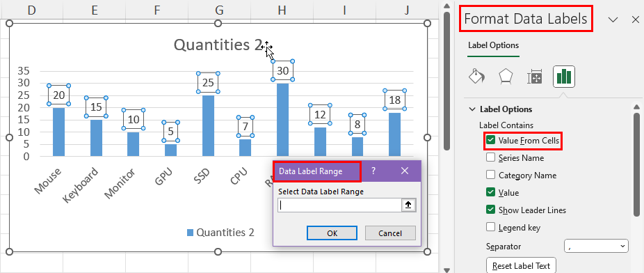
Task: Enable Series Name checkbox
Action: pyautogui.click(x=491, y=157)
